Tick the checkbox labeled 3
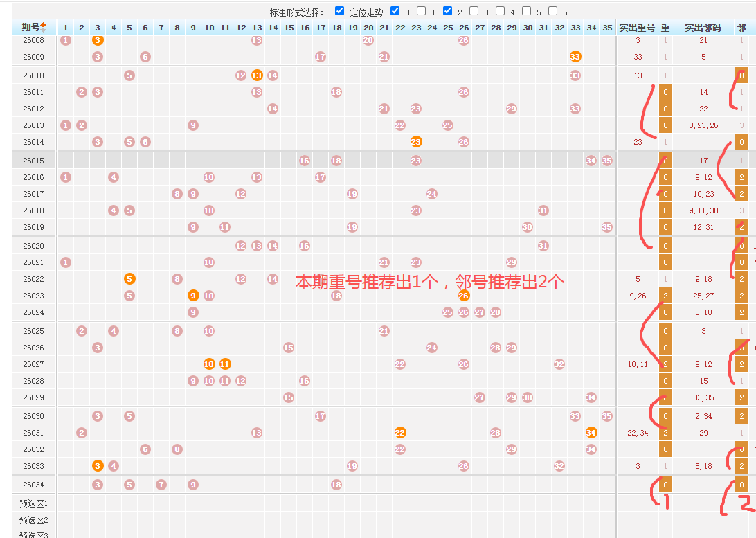 tap(474, 10)
